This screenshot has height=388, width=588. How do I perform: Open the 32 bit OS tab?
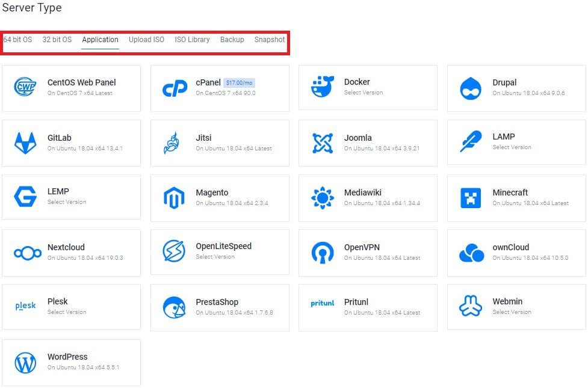pos(57,40)
